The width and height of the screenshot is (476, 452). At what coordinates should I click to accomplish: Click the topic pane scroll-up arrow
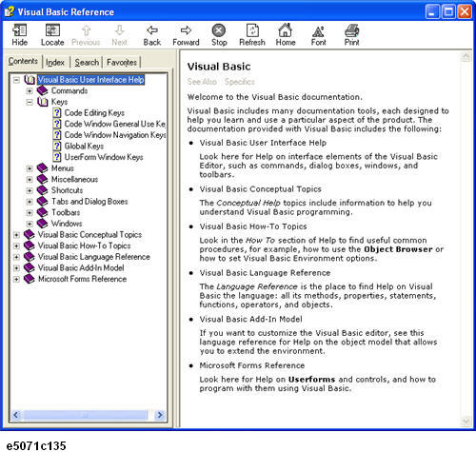pos(466,57)
